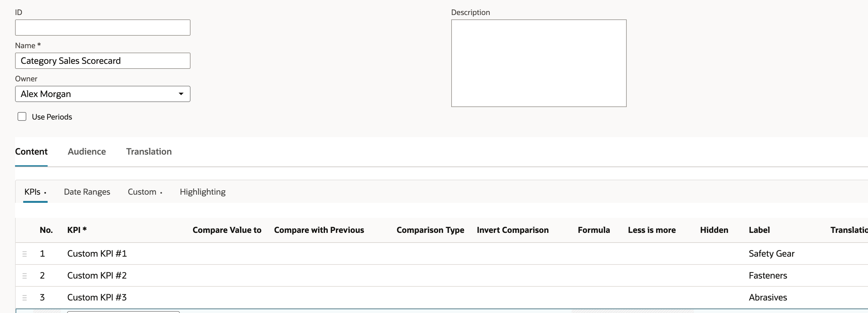This screenshot has height=313, width=868.
Task: Select the Custom KPI #2 cell
Action: (x=97, y=276)
